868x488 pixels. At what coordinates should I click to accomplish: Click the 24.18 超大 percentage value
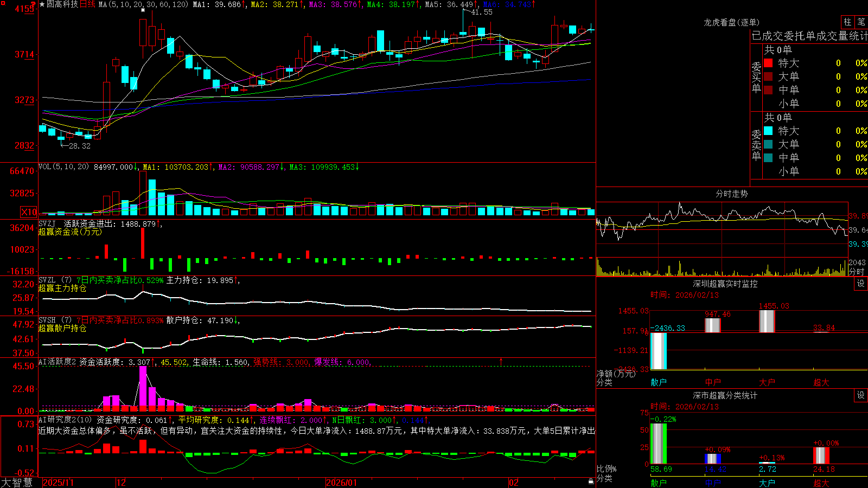pos(824,469)
